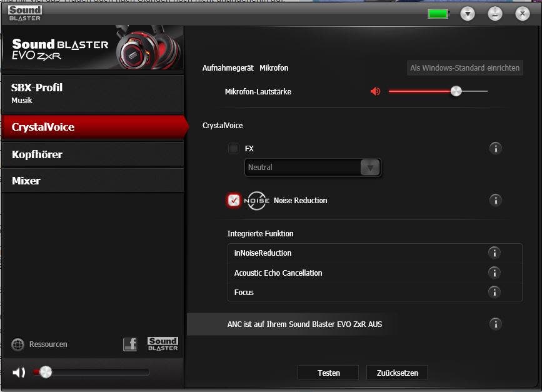Click the Sound Blaster logo in title bar

click(x=24, y=14)
